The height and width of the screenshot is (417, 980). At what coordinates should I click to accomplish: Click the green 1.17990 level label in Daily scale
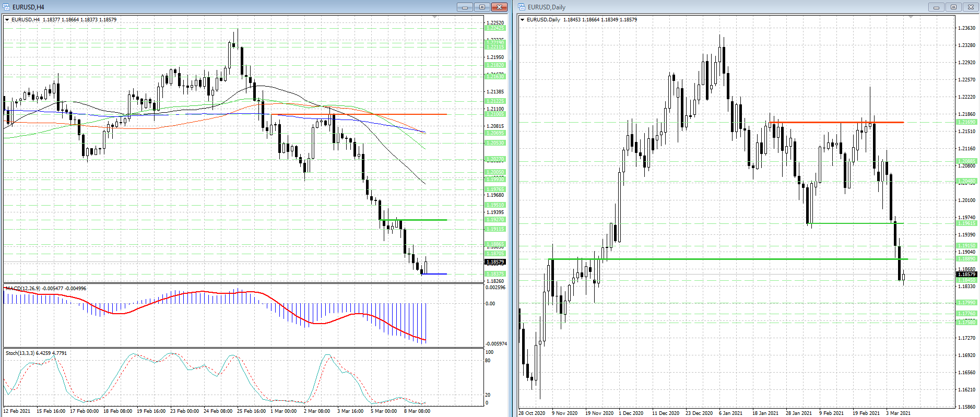tap(966, 303)
